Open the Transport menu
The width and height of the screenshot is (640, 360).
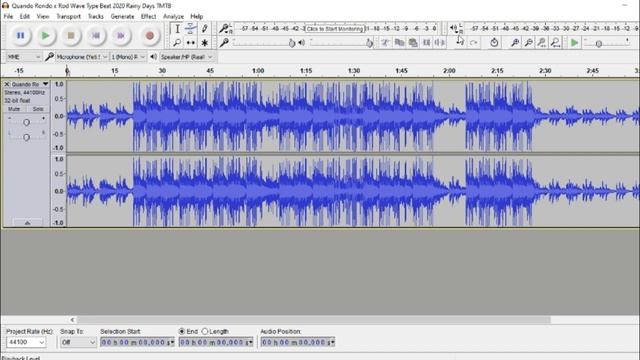tap(68, 16)
